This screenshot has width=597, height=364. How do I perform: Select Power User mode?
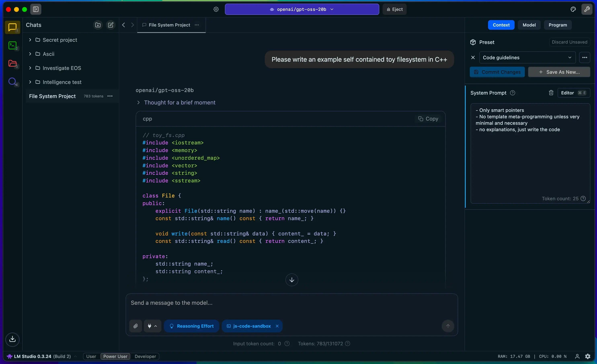(x=115, y=356)
